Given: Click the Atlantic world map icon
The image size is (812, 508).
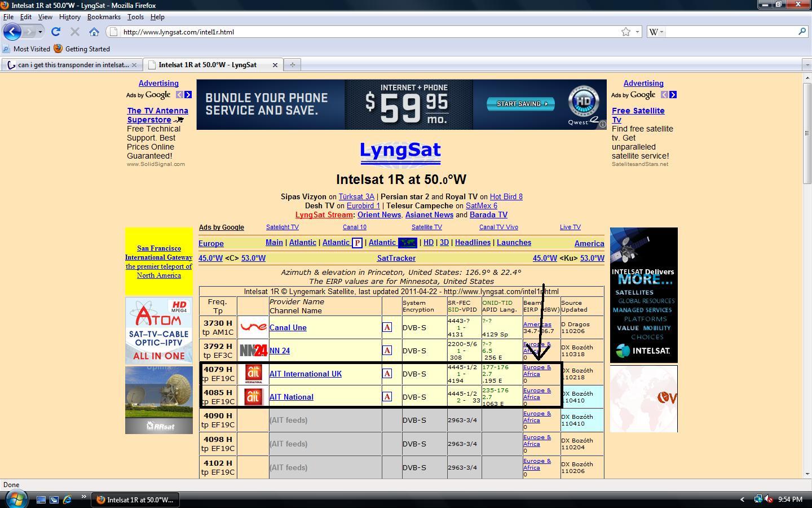Looking at the screenshot, I should point(407,243).
